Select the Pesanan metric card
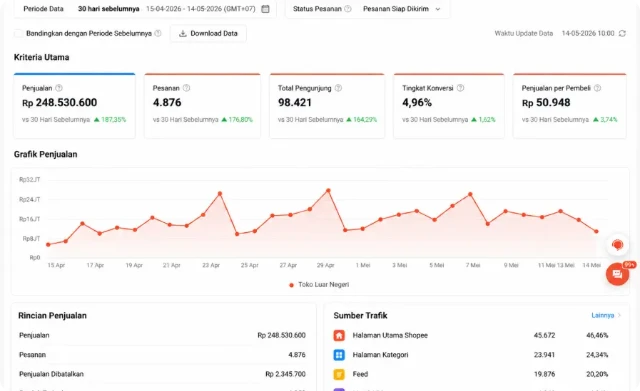This screenshot has width=640, height=391. pyautogui.click(x=202, y=106)
